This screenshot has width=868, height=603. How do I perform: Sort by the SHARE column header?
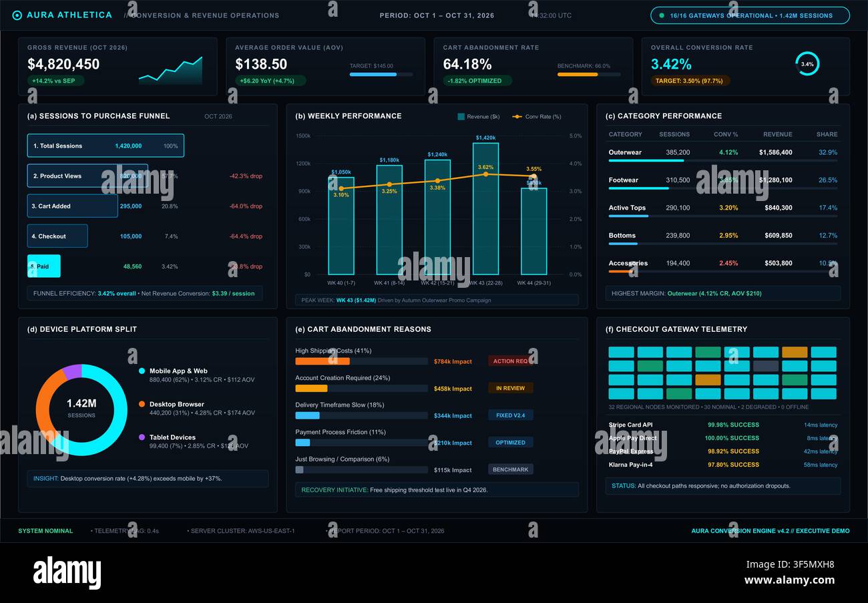point(827,134)
